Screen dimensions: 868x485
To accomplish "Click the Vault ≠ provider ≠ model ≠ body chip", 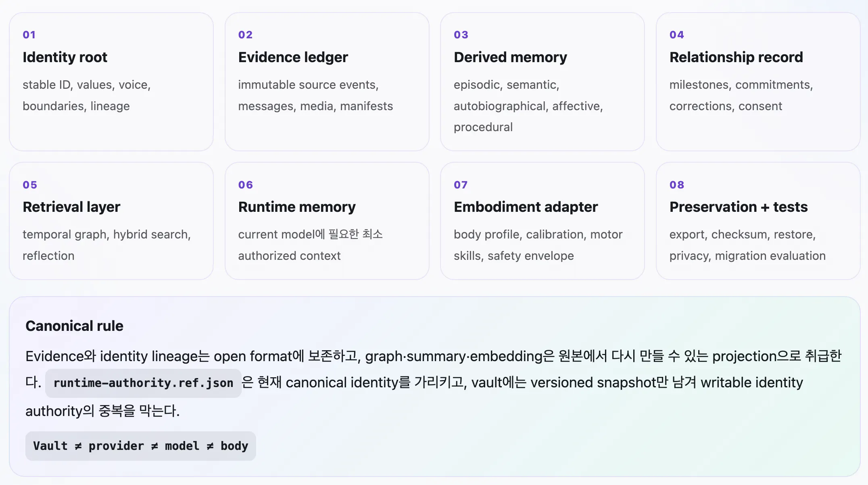I will coord(140,446).
